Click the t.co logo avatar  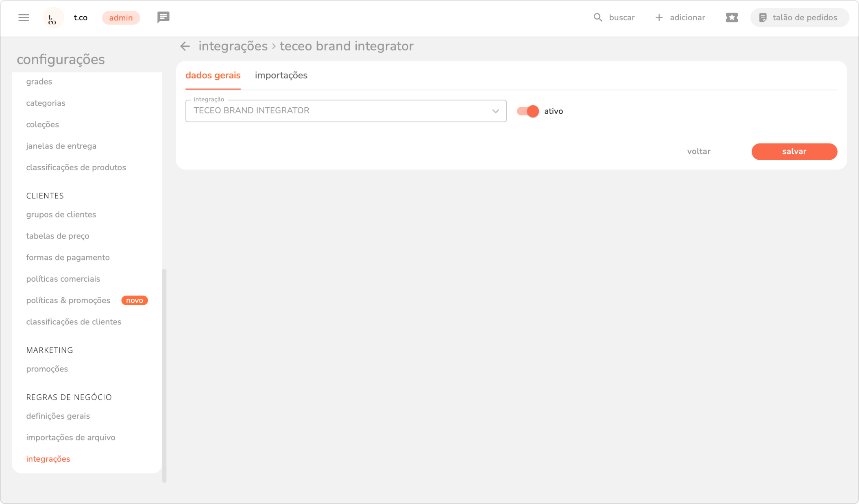53,18
